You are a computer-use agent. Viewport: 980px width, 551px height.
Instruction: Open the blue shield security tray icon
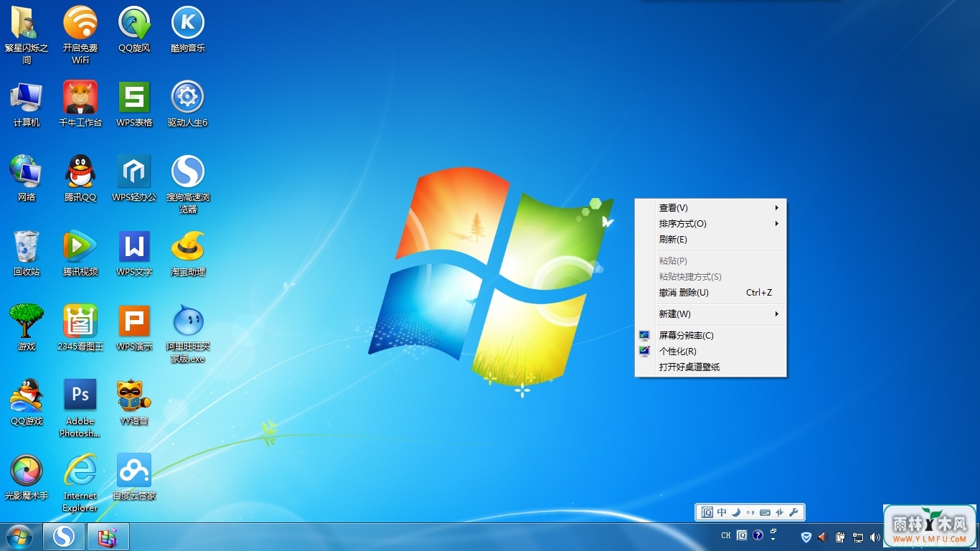point(806,537)
